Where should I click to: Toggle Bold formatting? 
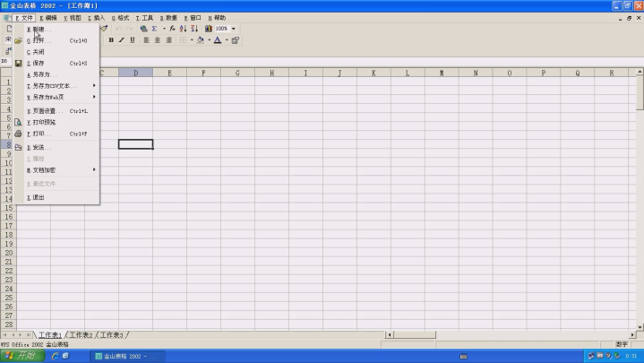point(111,39)
